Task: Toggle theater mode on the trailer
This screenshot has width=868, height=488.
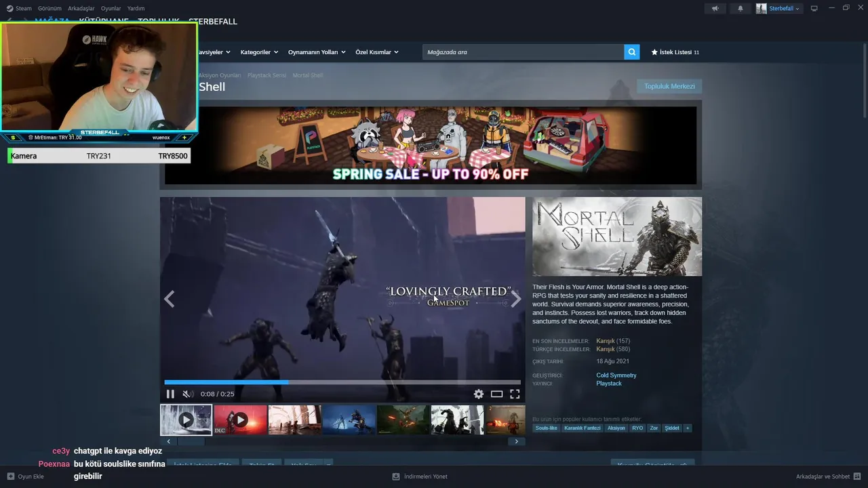Action: click(x=496, y=394)
